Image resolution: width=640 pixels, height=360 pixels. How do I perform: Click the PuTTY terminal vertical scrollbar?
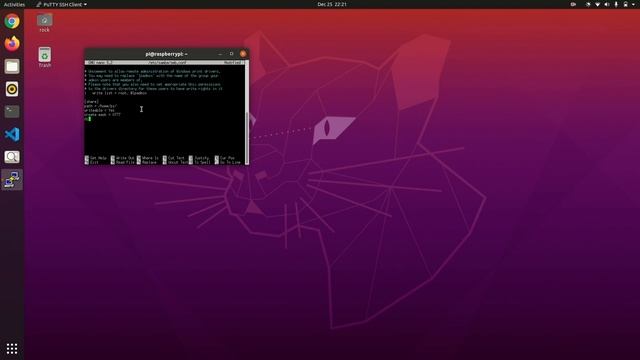tap(247, 112)
